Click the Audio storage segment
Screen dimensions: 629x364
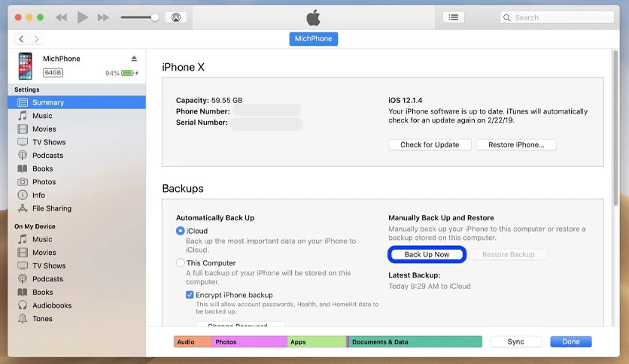tap(193, 341)
